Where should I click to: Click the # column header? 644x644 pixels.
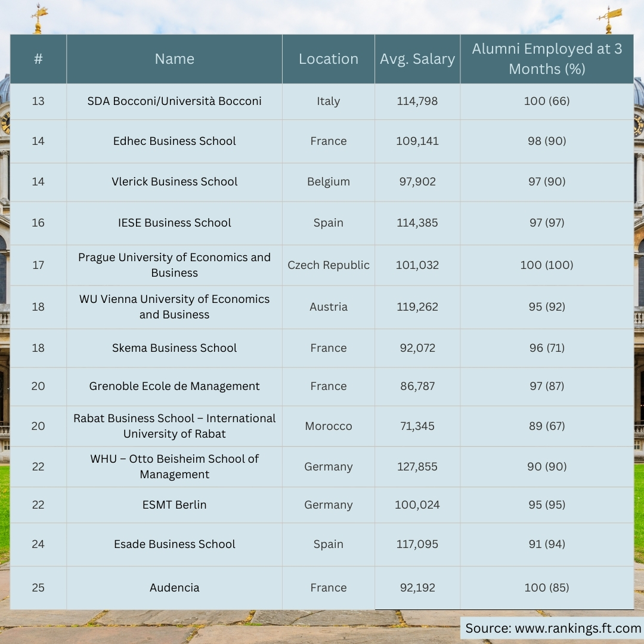(x=38, y=58)
